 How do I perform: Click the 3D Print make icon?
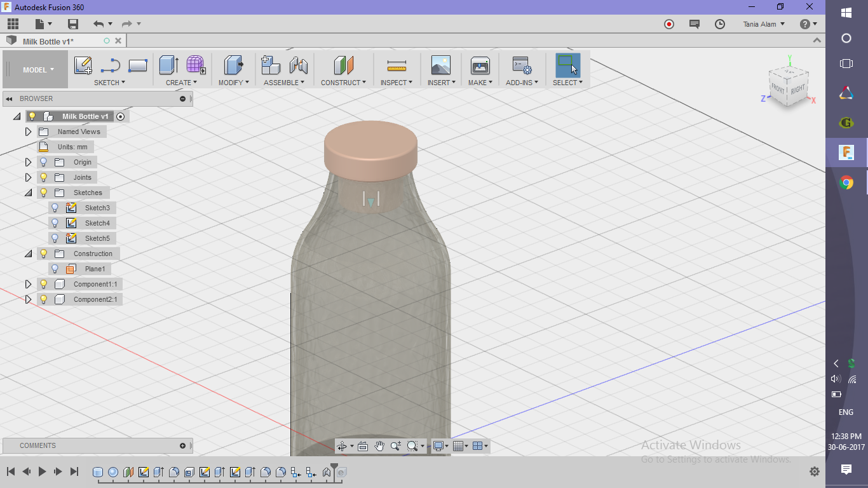pos(480,65)
